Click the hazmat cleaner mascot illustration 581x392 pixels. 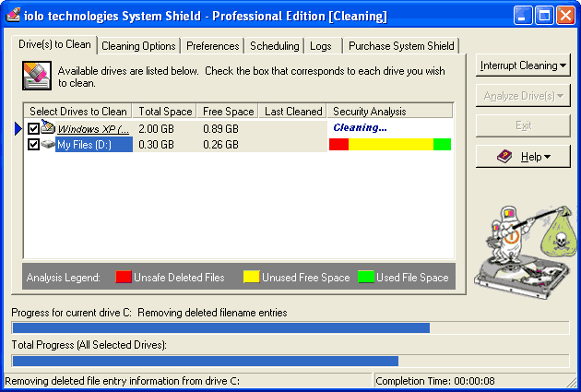pos(527,252)
